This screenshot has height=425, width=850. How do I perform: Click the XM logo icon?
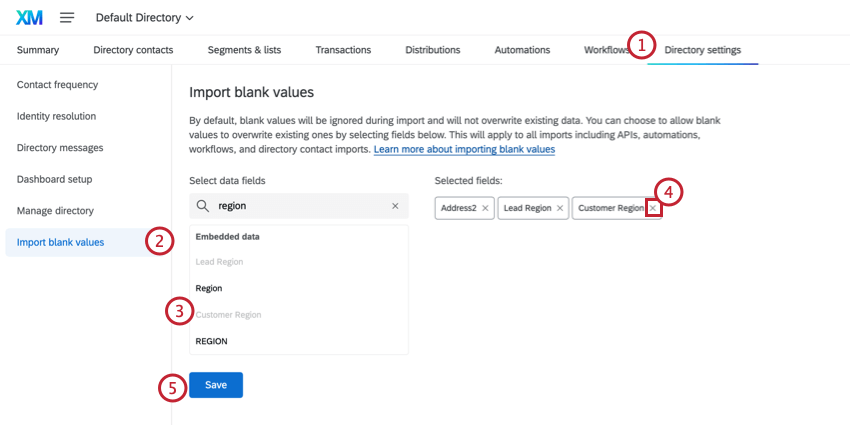click(x=30, y=18)
